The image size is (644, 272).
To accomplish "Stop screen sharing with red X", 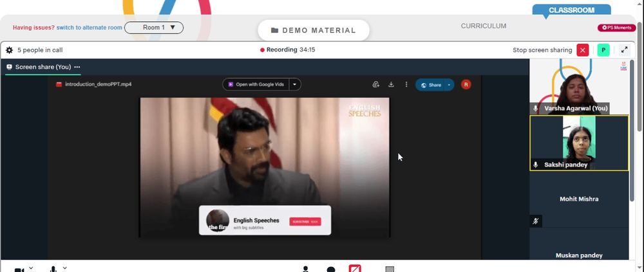I will (x=582, y=50).
